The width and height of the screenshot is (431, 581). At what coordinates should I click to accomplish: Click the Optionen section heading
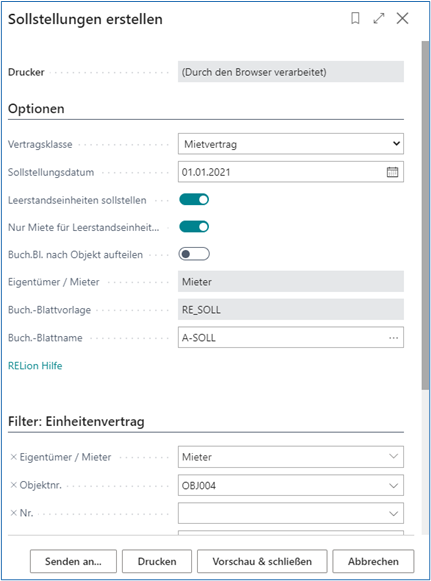tap(36, 109)
